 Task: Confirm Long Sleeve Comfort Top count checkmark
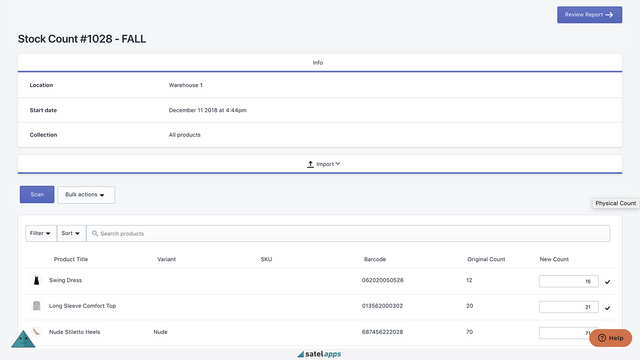coord(607,308)
